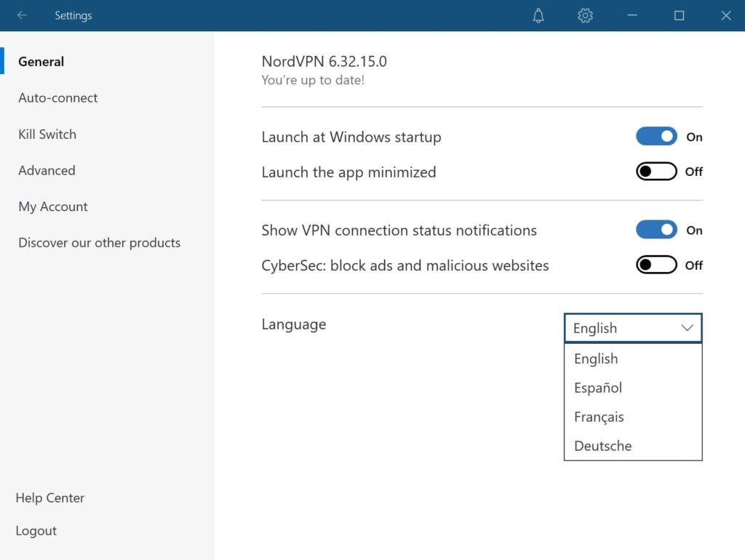Click the You're up to date text
The image size is (745, 560).
[313, 80]
